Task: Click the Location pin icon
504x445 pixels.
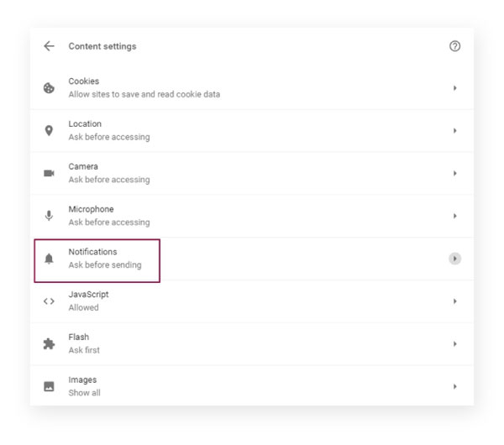Action: 49,130
